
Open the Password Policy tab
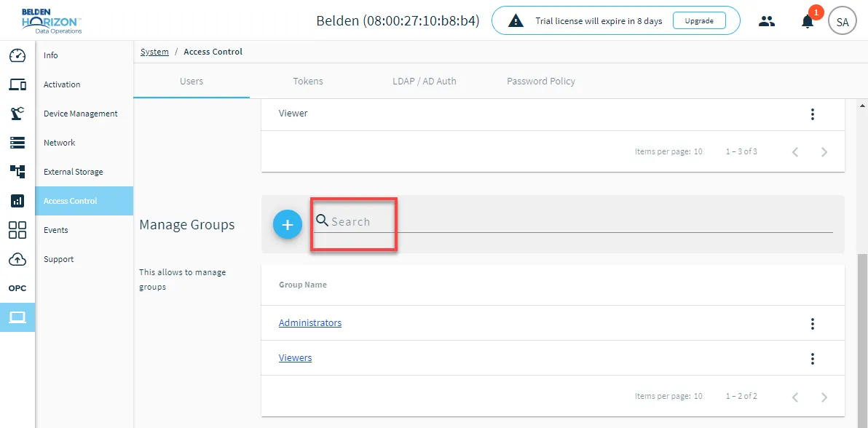pyautogui.click(x=541, y=81)
